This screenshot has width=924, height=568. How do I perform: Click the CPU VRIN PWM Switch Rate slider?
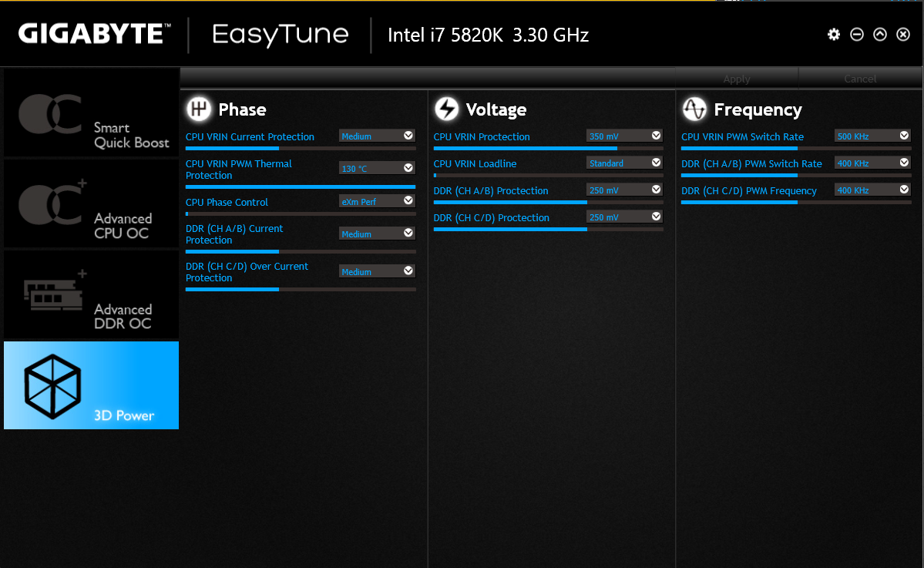[x=796, y=149]
